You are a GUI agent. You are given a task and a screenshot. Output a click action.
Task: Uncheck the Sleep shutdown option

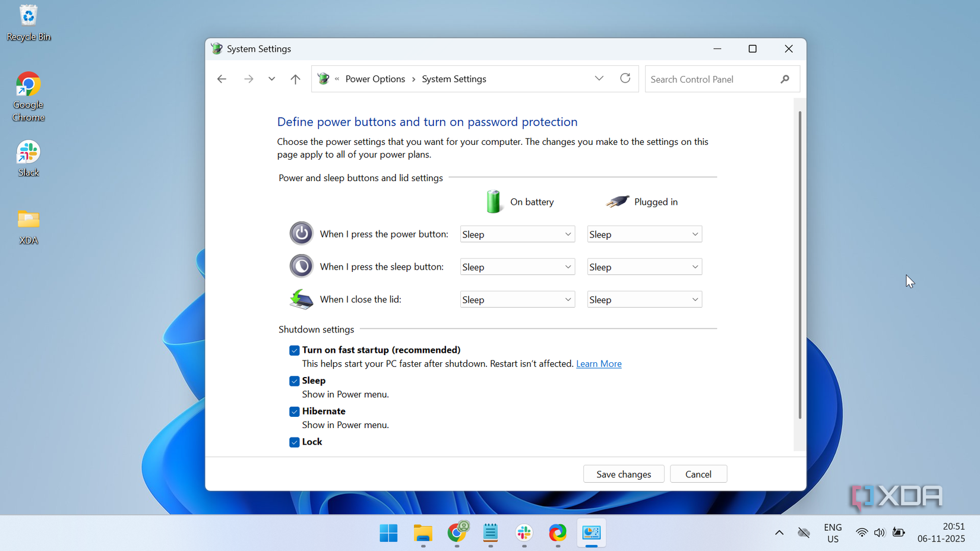294,381
